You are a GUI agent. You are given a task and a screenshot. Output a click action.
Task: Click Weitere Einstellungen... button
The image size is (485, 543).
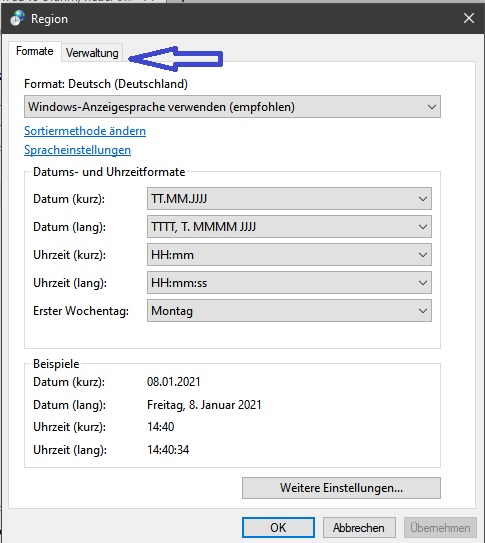[341, 488]
